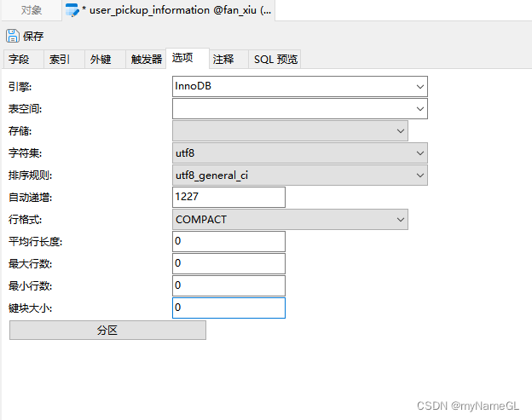Open the 引擎 InnoDB dropdown
Image resolution: width=532 pixels, height=420 pixels.
(300, 86)
